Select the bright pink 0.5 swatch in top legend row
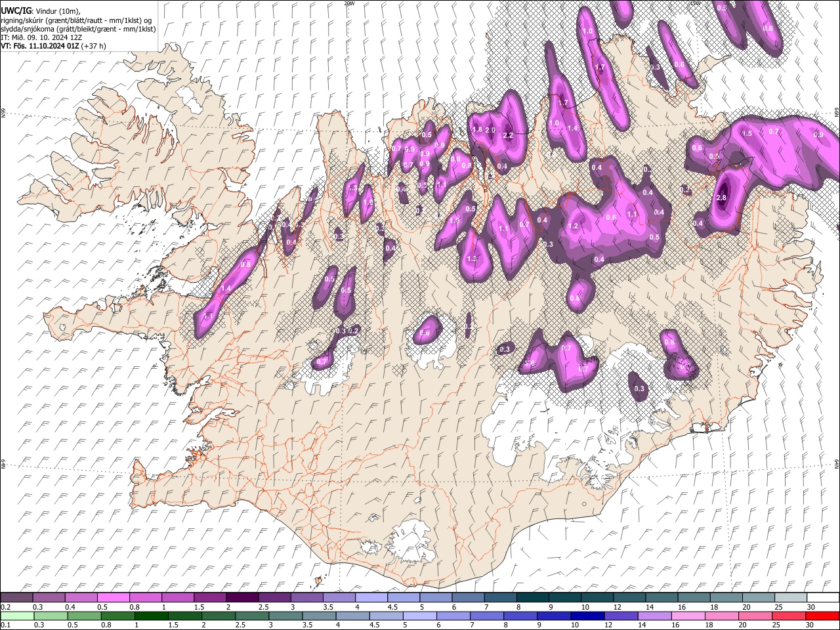840x630 pixels. click(x=113, y=597)
